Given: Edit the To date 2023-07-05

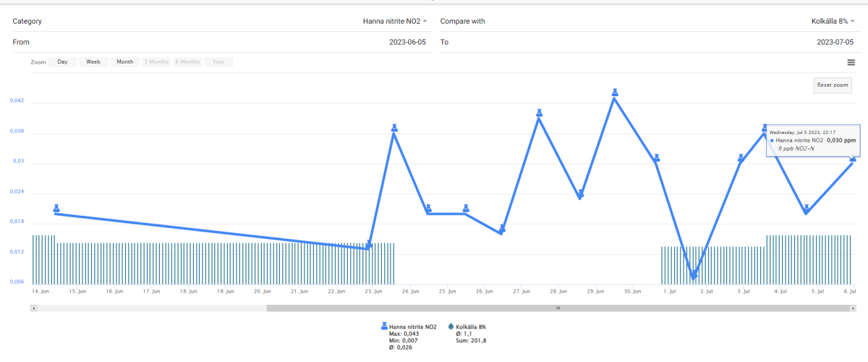Looking at the screenshot, I should pyautogui.click(x=835, y=42).
